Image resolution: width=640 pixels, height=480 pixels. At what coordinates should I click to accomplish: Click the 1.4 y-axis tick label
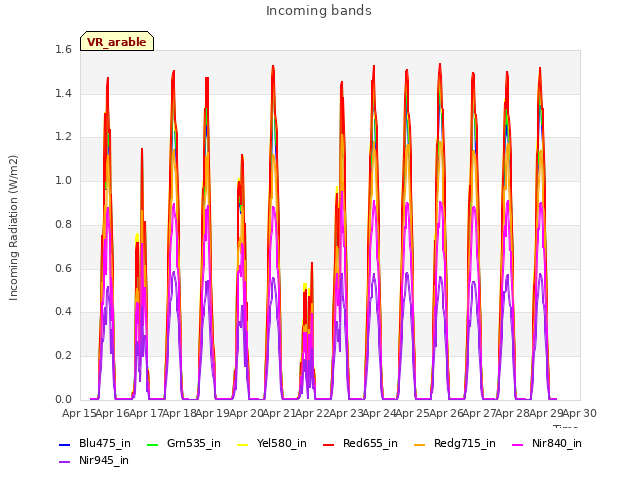(x=63, y=93)
